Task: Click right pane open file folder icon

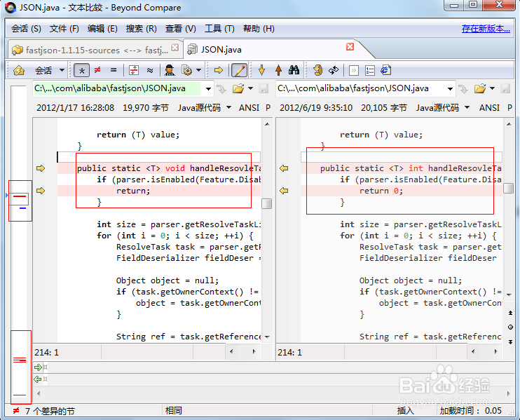Action: click(x=480, y=88)
